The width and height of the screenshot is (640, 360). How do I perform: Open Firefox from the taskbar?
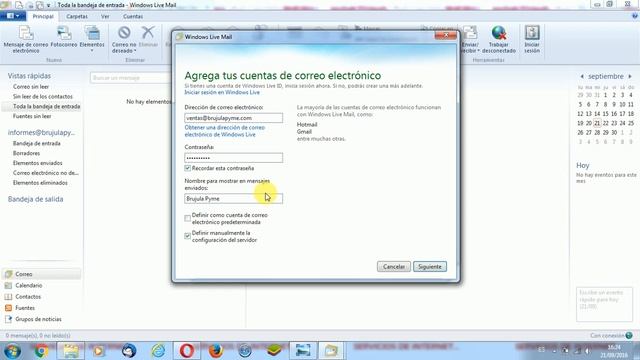pos(216,351)
